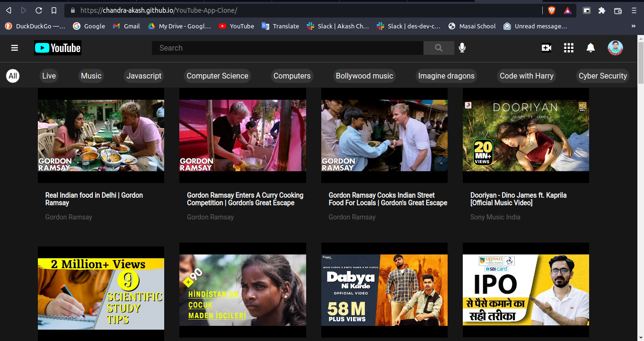Enable the Music category filter
Image resolution: width=644 pixels, height=341 pixels.
click(x=90, y=76)
